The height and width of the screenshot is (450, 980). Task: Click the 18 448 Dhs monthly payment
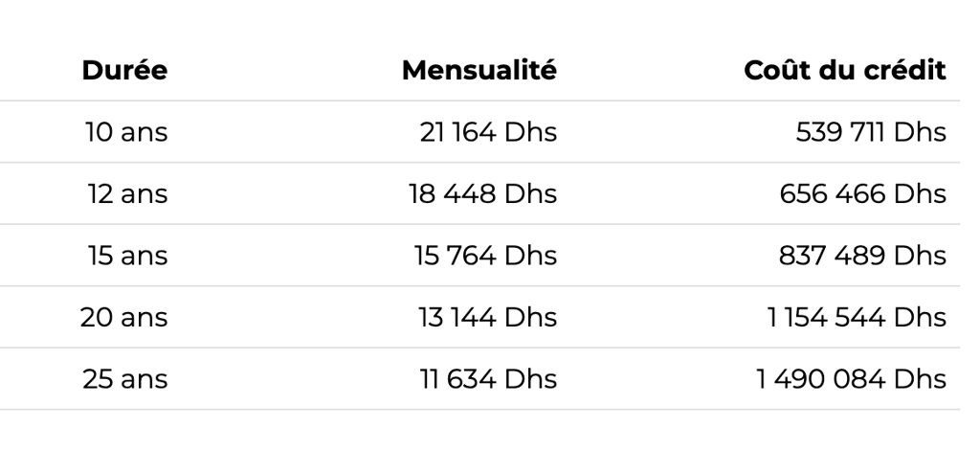pyautogui.click(x=482, y=193)
